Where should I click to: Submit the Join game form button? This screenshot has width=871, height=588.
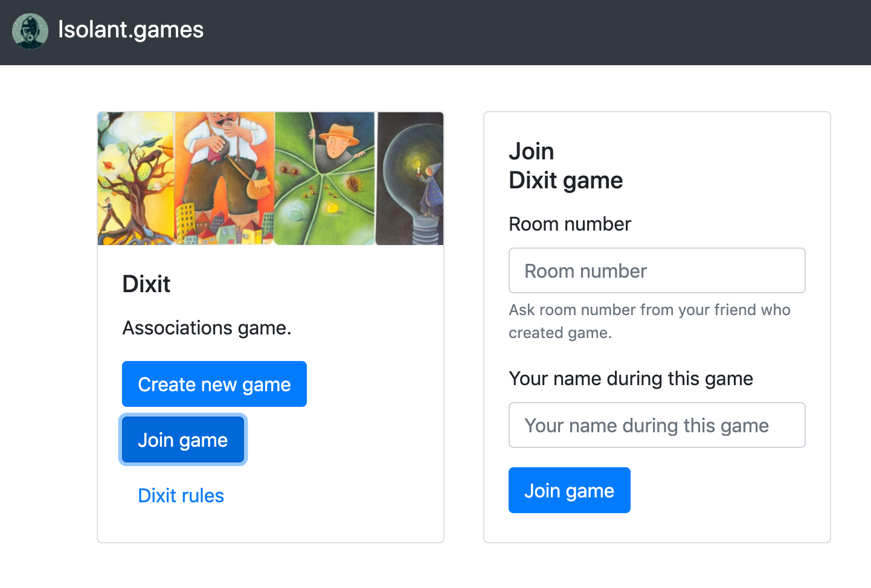[x=570, y=490]
